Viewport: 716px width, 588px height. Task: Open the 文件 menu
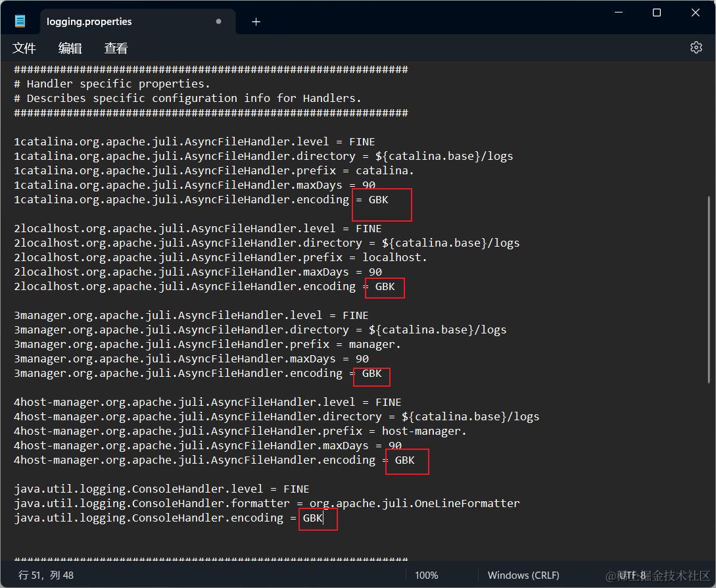click(x=24, y=48)
